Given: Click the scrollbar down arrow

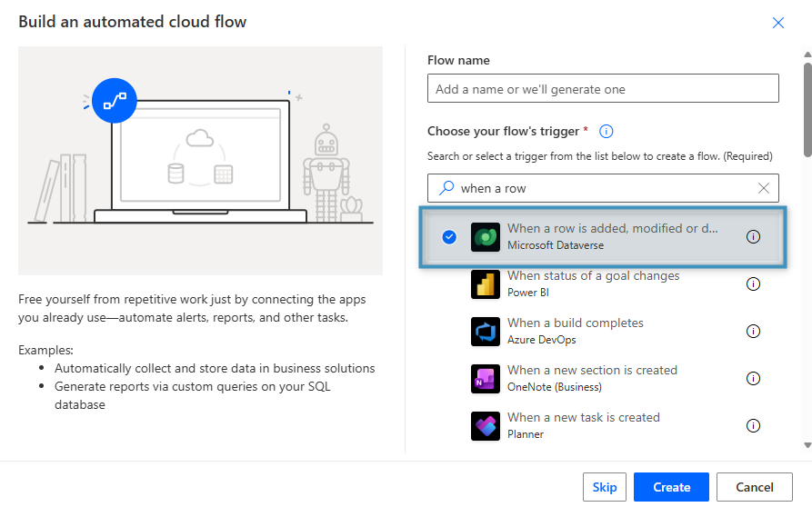Looking at the screenshot, I should click(807, 445).
